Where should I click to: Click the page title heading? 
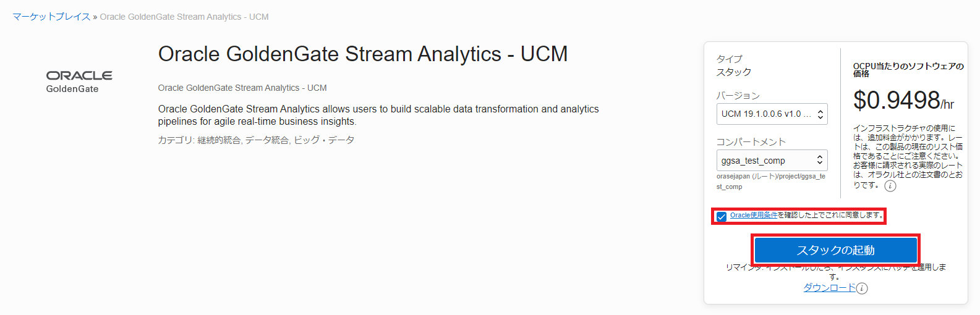click(363, 54)
